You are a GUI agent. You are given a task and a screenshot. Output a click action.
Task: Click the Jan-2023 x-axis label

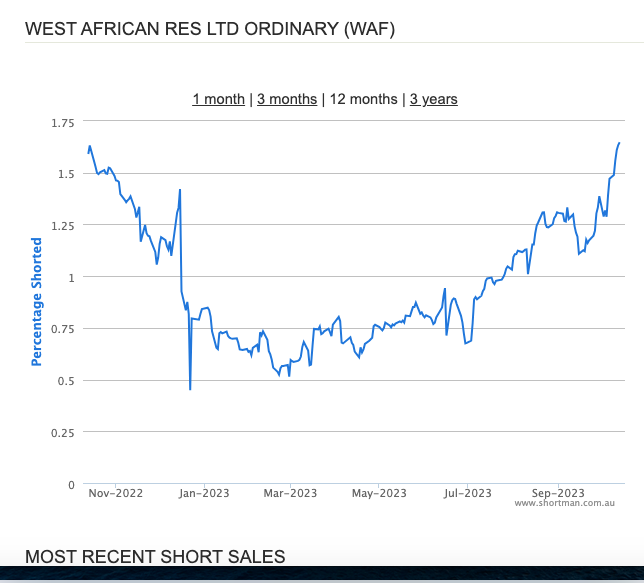204,493
